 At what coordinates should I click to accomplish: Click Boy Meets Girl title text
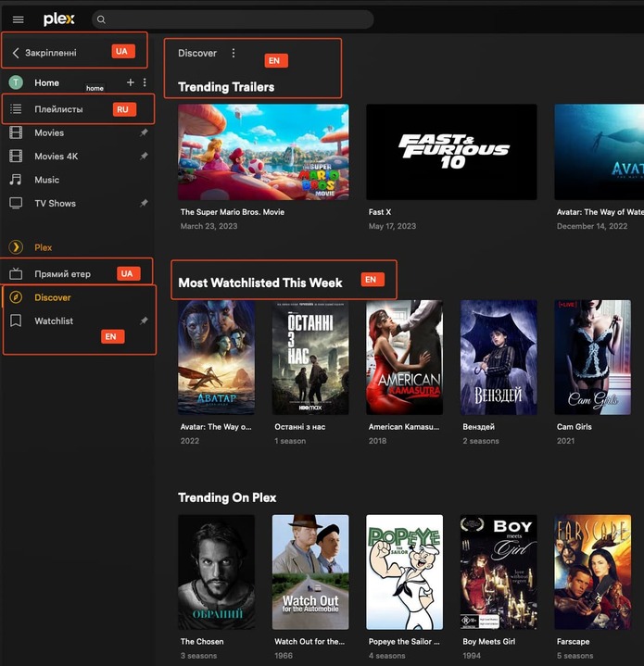(489, 641)
